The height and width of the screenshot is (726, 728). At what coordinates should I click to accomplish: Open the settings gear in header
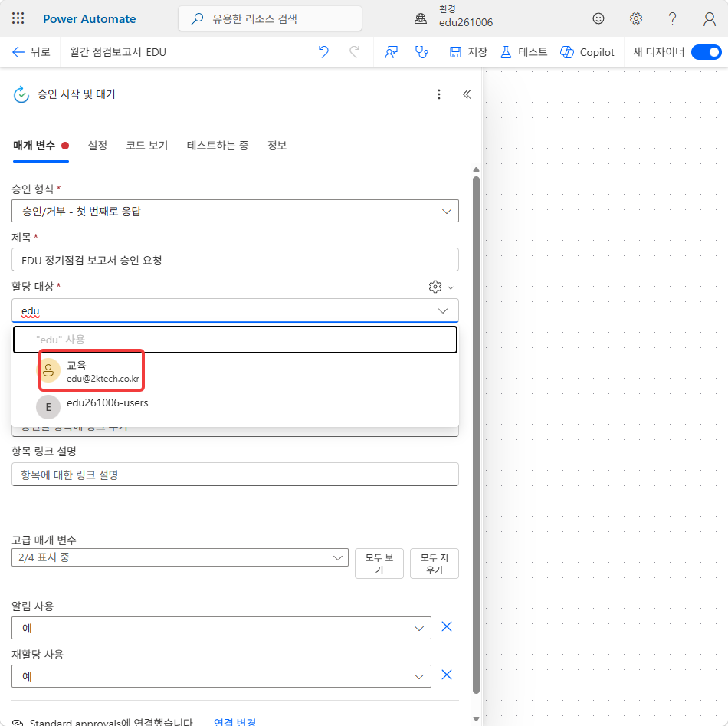635,18
